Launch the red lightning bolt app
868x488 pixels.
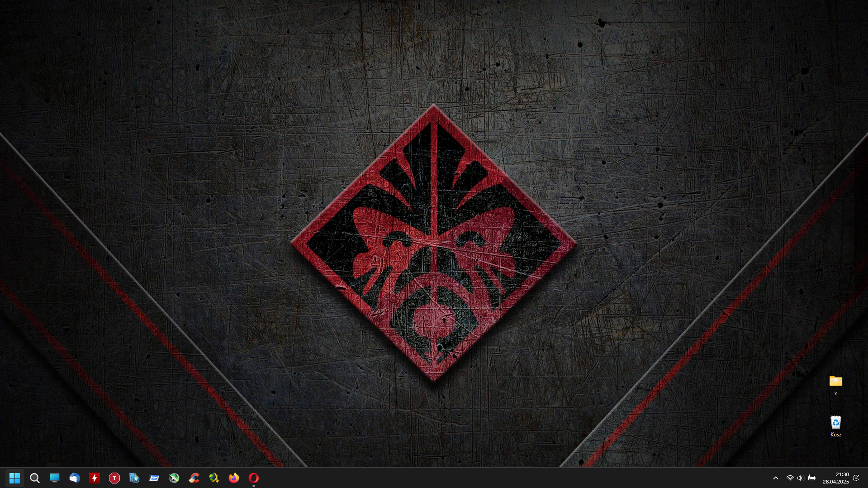94,478
